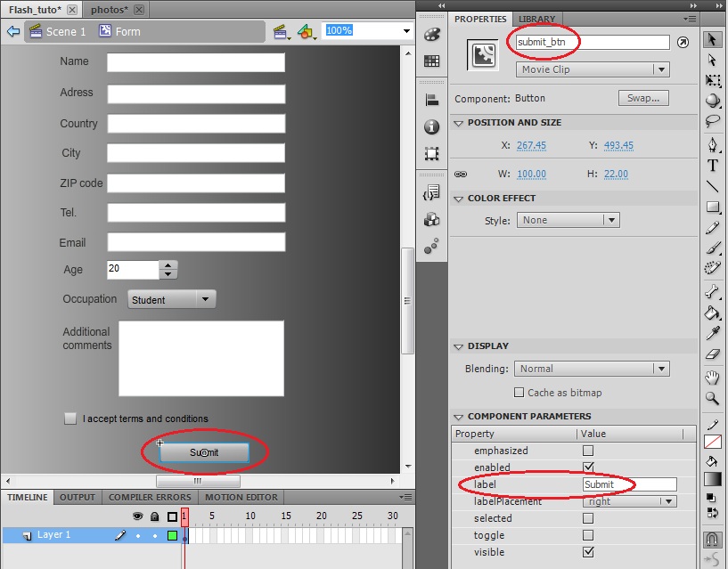Select the Pen tool

coord(713,144)
